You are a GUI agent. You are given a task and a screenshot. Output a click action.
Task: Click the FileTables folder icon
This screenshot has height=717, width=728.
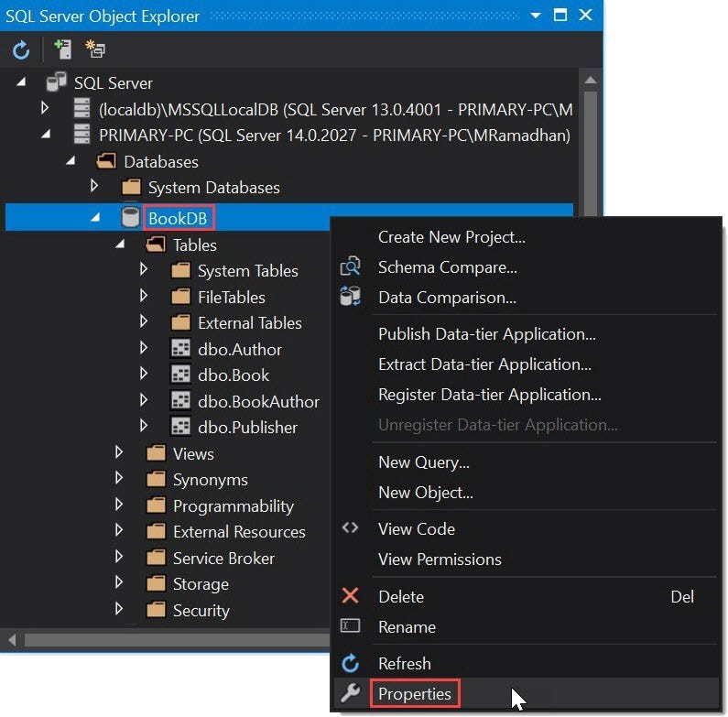click(x=180, y=297)
